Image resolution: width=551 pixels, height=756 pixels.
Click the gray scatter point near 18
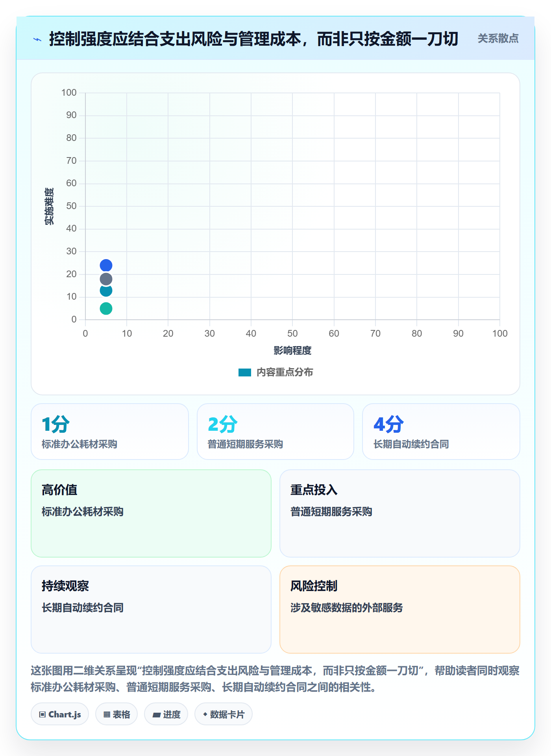pyautogui.click(x=106, y=279)
